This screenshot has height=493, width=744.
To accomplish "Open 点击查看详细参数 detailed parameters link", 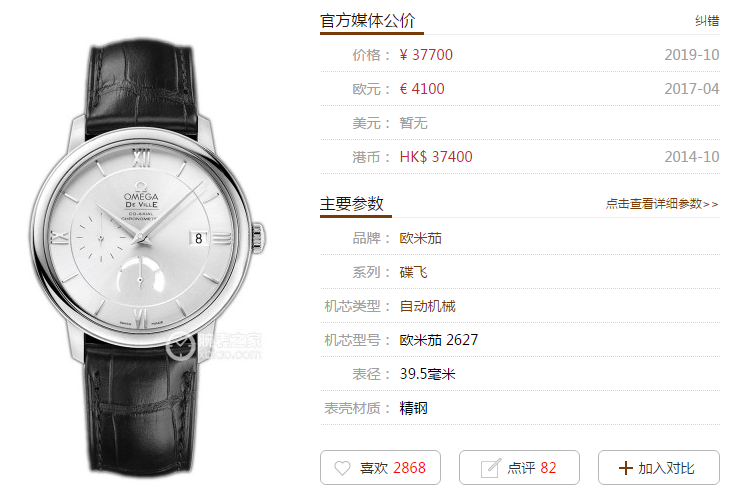I will click(662, 204).
